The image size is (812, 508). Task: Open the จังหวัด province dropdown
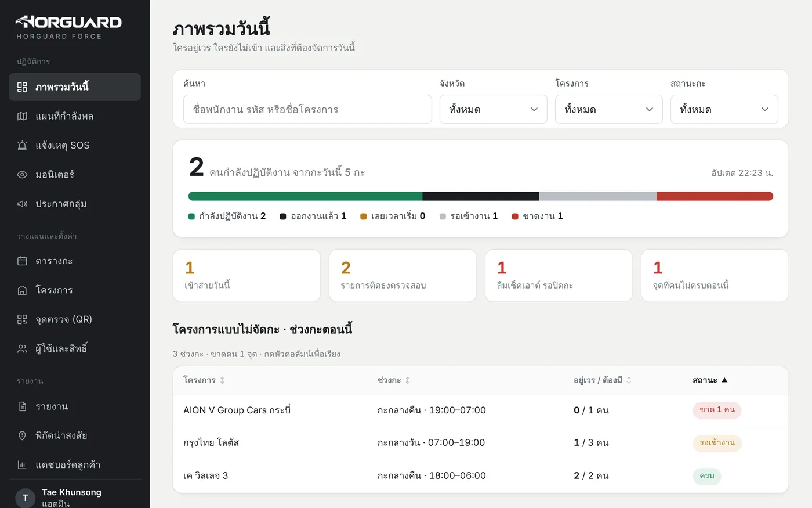point(493,109)
